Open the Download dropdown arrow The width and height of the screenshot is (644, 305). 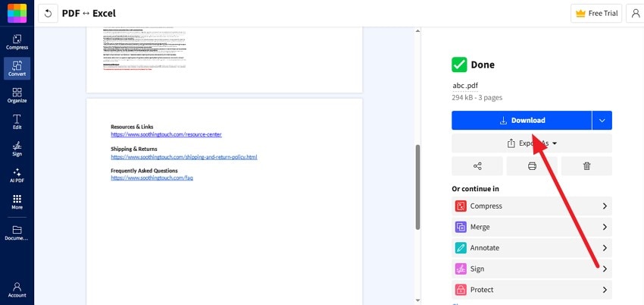602,121
